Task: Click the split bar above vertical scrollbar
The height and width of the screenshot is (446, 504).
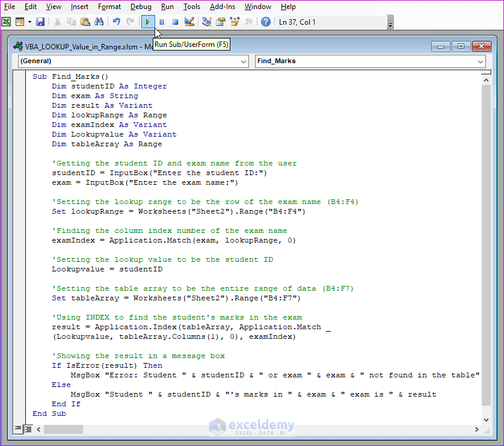Action: coord(486,73)
